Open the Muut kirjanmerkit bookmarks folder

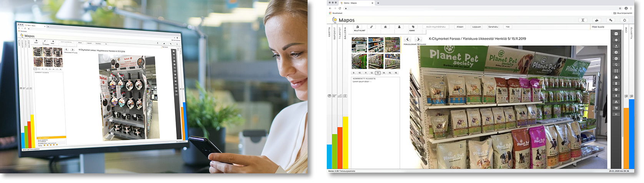click(623, 13)
